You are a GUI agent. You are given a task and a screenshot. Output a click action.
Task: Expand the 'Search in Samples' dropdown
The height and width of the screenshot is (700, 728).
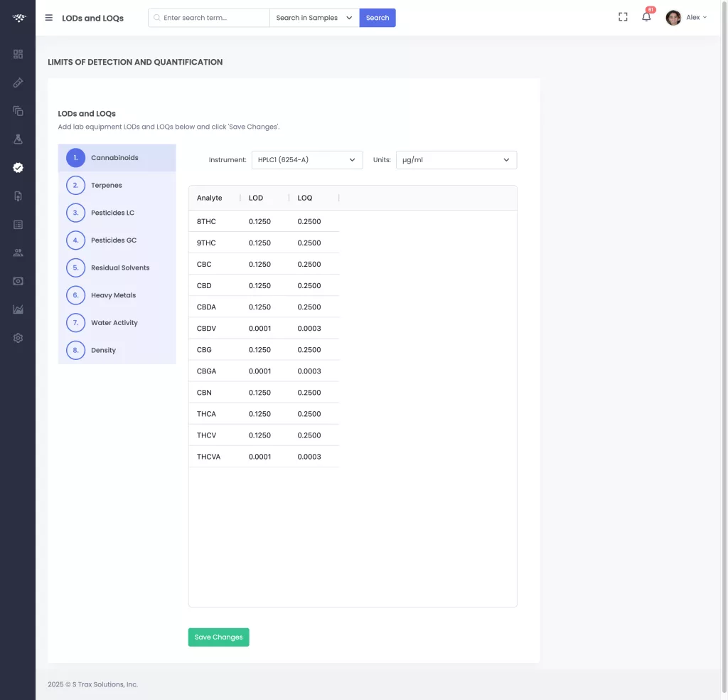314,18
